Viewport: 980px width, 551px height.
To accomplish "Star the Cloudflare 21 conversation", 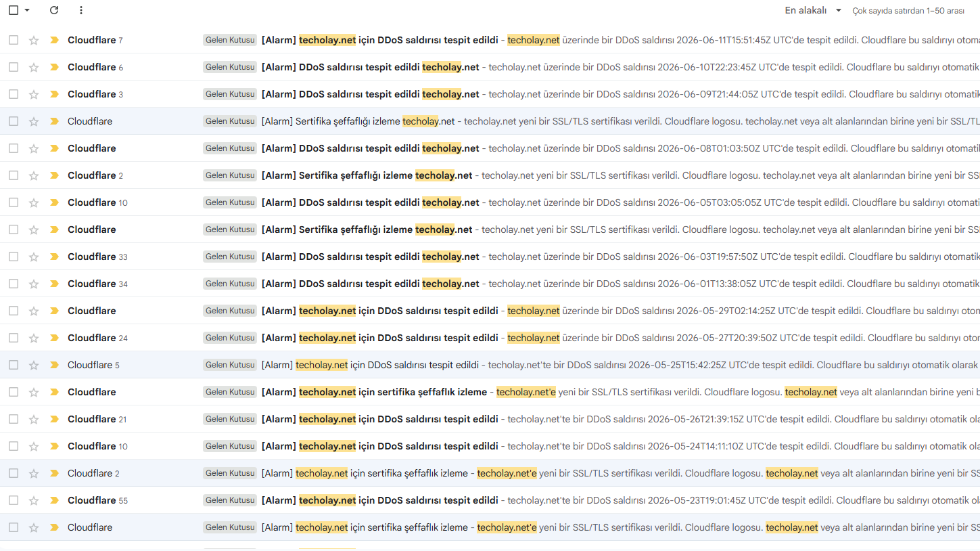I will tap(34, 419).
